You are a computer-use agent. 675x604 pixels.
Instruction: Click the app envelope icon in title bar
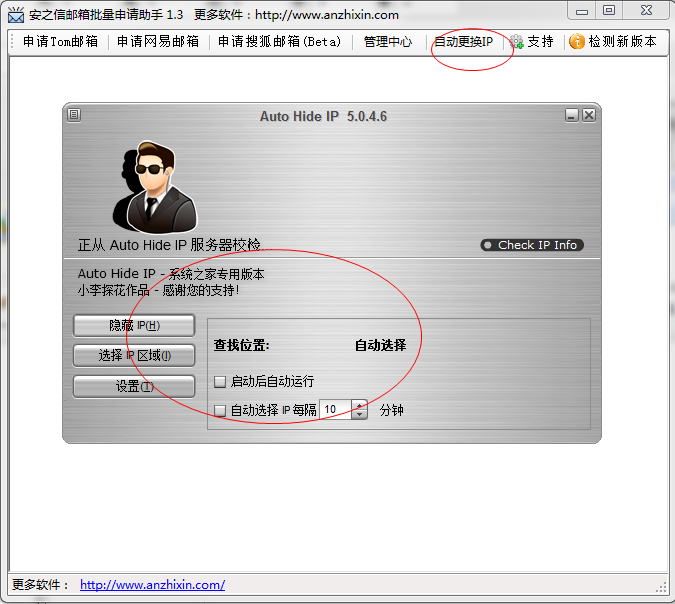coord(16,15)
